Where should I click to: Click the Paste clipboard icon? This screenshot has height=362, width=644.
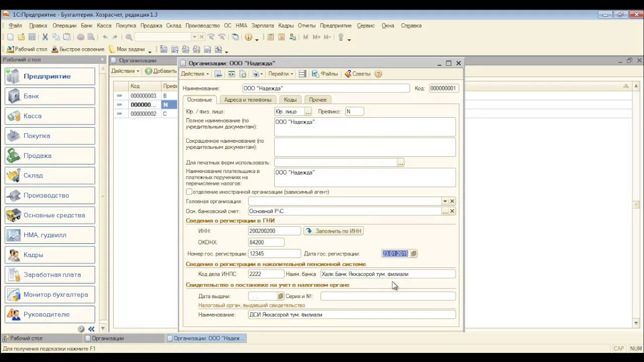click(67, 37)
